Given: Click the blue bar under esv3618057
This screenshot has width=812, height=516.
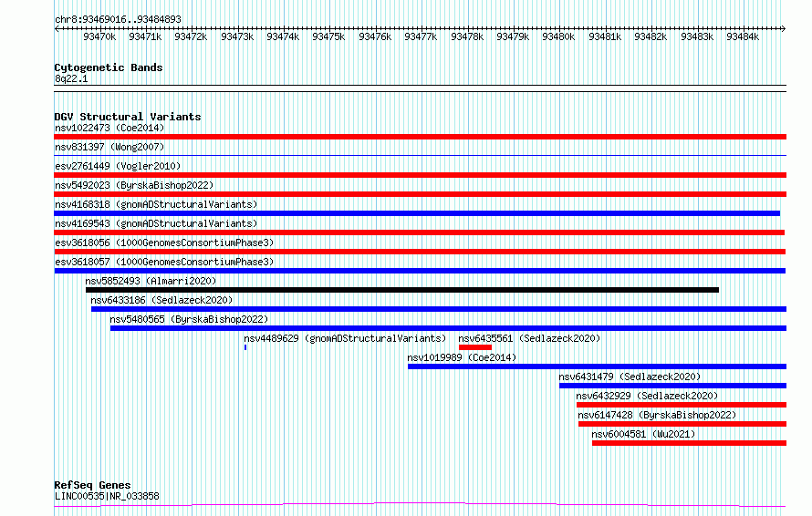Looking at the screenshot, I should pos(420,271).
